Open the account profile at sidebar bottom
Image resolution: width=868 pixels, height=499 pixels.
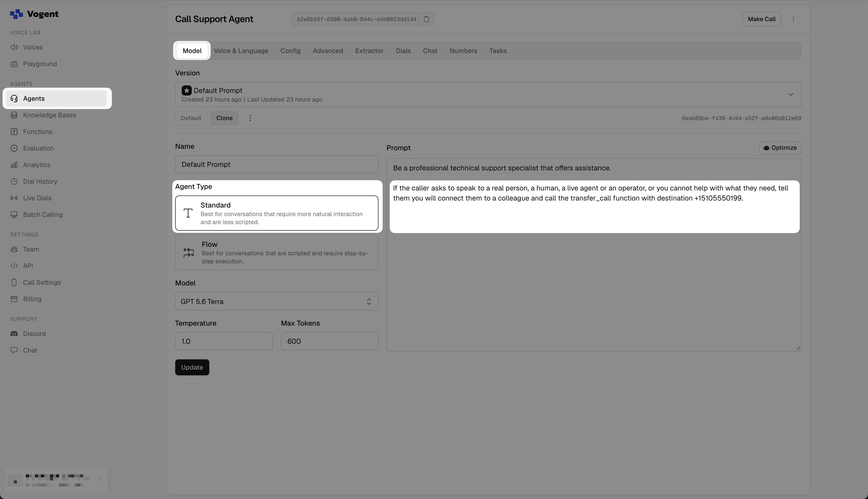[x=56, y=480]
